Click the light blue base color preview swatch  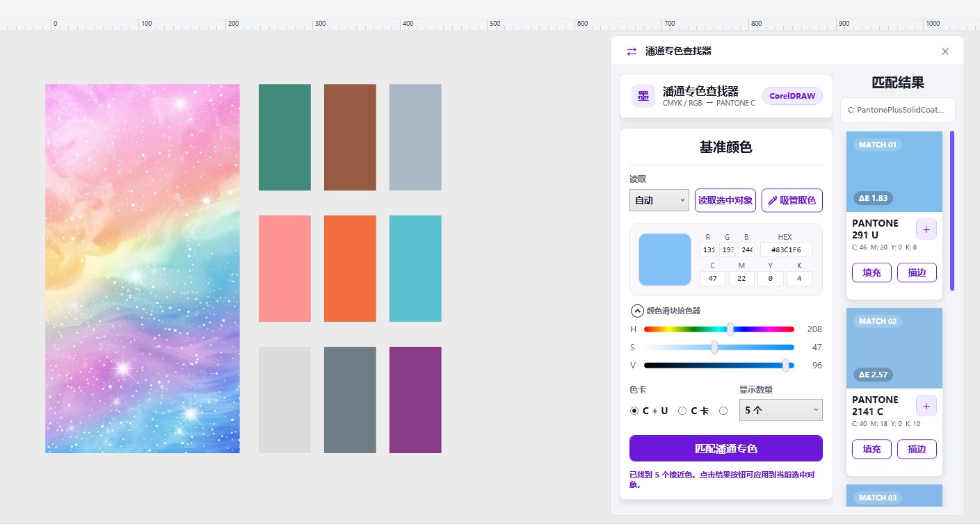coord(665,259)
